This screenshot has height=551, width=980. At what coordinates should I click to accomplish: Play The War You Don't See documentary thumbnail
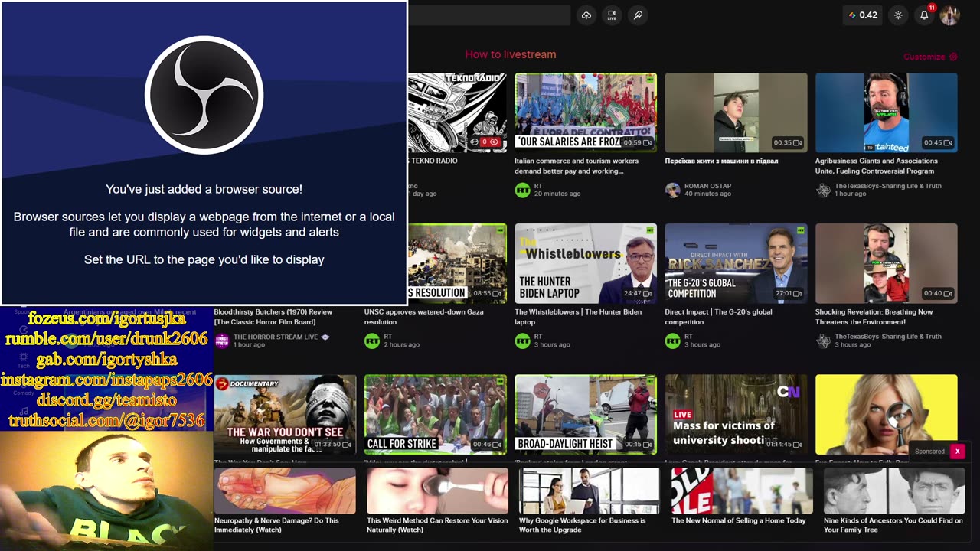[285, 414]
